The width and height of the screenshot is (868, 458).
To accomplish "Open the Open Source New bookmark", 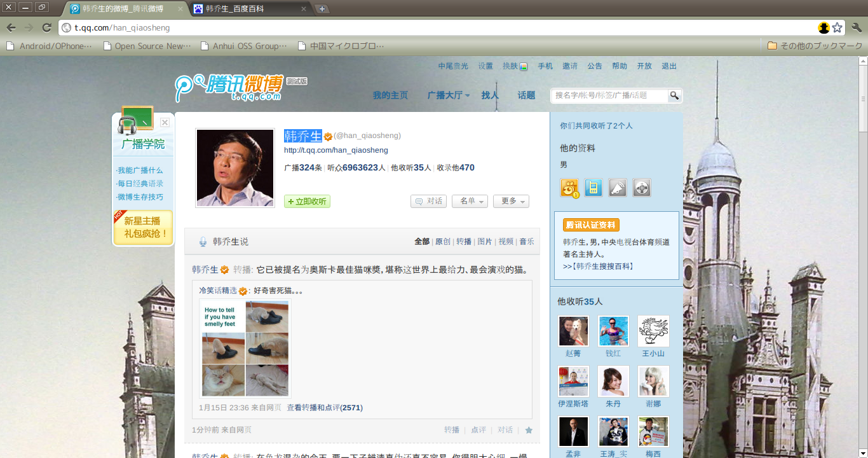I will pos(147,46).
